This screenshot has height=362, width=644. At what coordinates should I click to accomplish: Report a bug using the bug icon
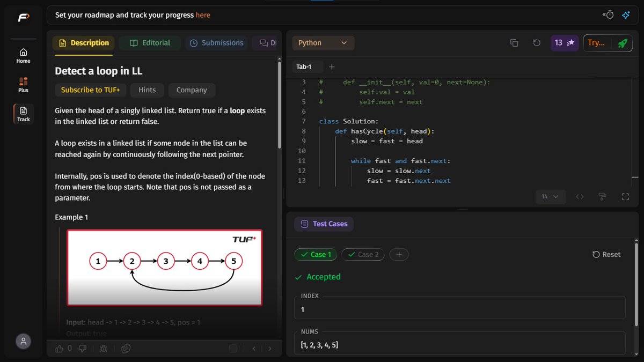[104, 349]
